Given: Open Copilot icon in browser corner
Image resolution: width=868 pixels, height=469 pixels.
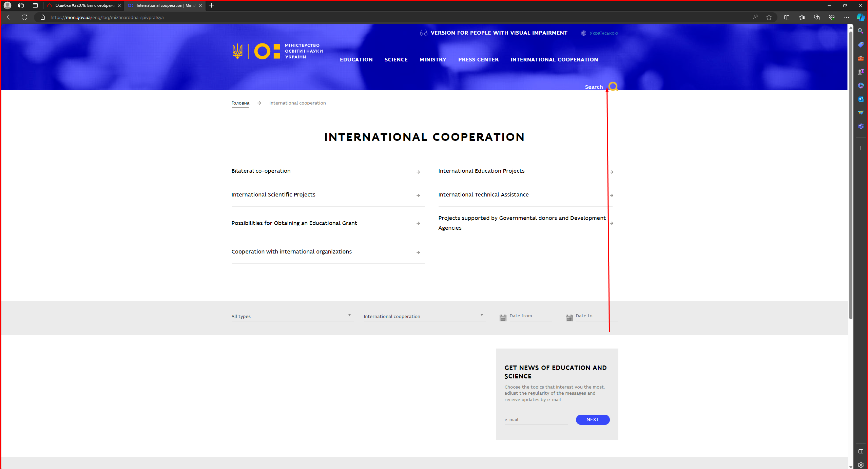Looking at the screenshot, I should pos(861,17).
